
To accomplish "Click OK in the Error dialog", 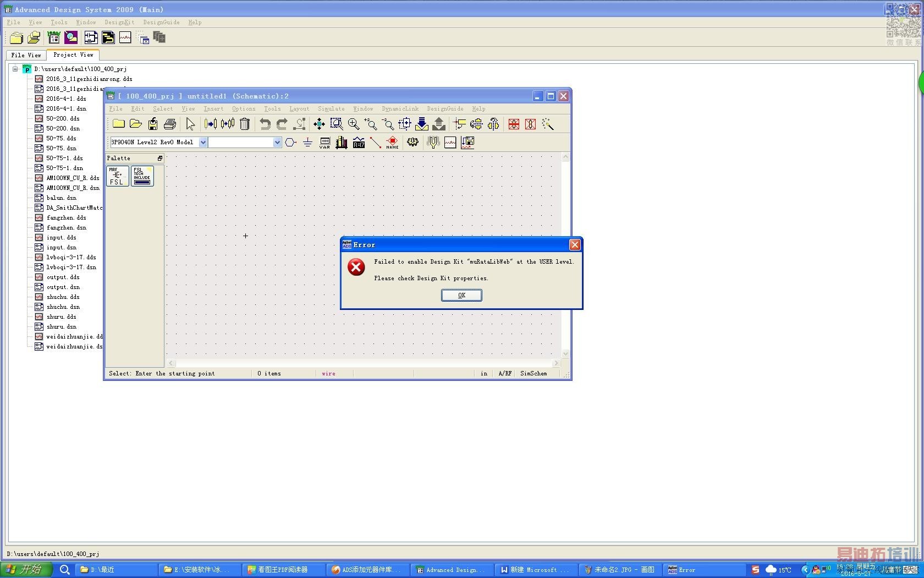I will 461,296.
